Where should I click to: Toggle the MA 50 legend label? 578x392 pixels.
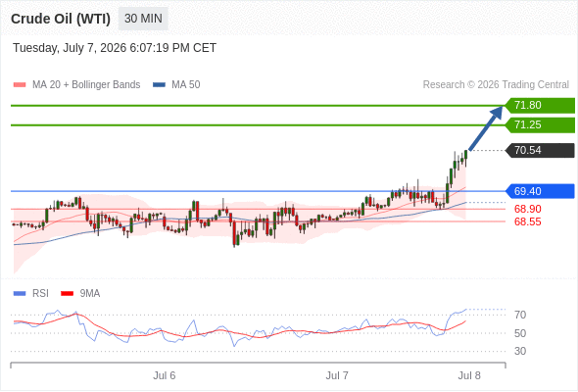pos(186,85)
